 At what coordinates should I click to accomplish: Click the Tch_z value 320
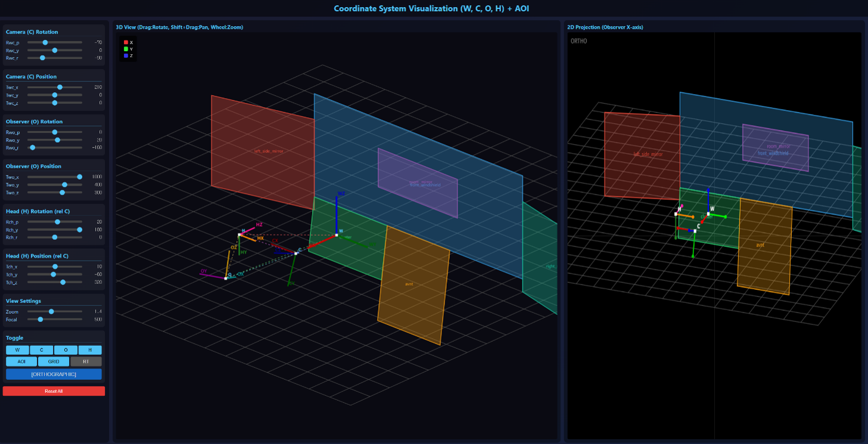click(x=98, y=282)
